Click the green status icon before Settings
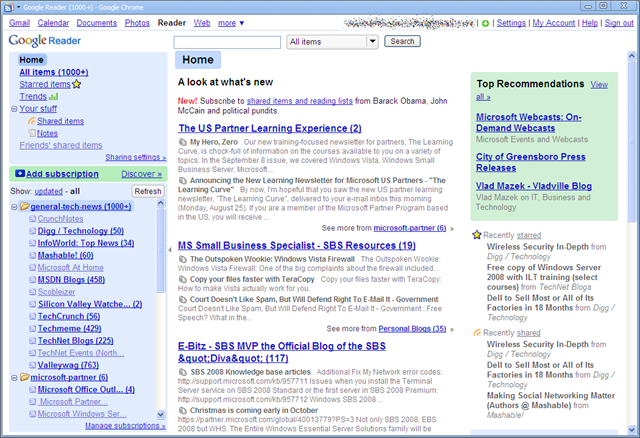Viewport: 640px width, 438px height. 485,23
